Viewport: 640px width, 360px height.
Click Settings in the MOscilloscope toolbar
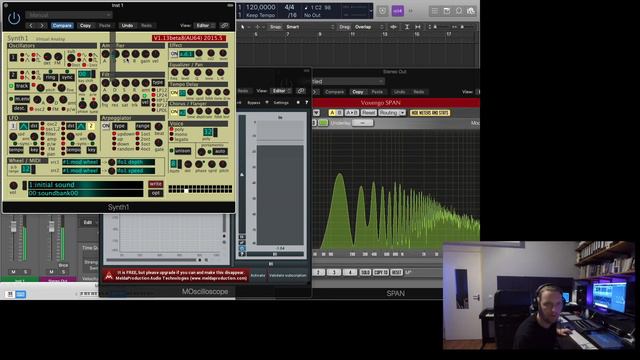[281, 103]
